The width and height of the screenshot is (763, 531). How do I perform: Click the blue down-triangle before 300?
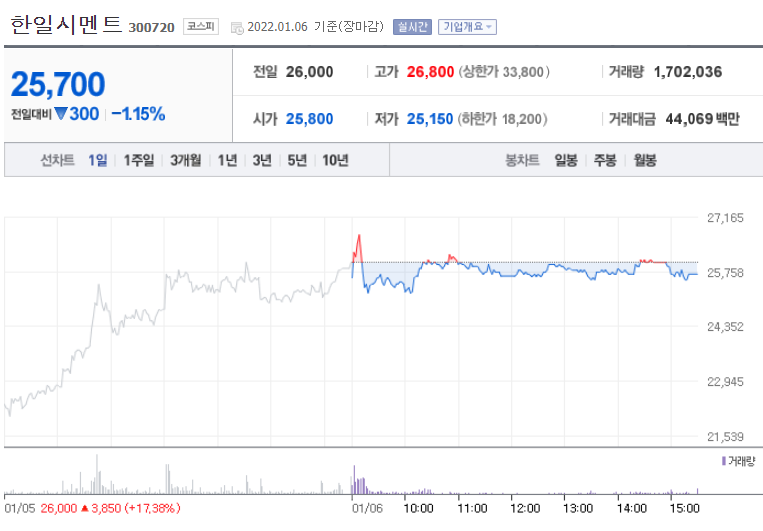[x=61, y=114]
